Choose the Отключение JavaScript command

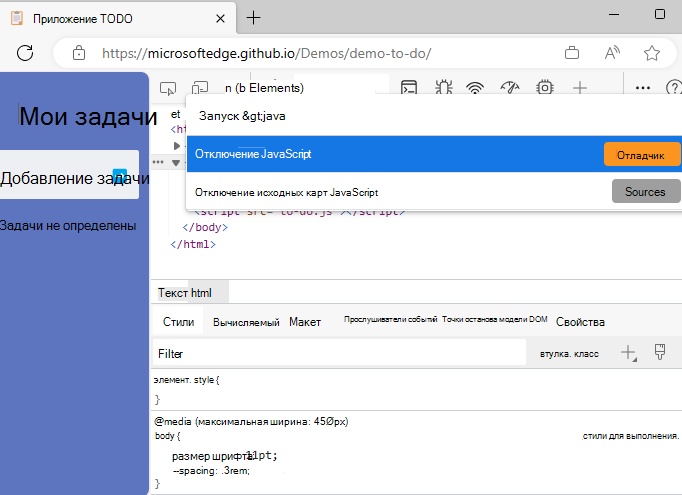coord(434,154)
